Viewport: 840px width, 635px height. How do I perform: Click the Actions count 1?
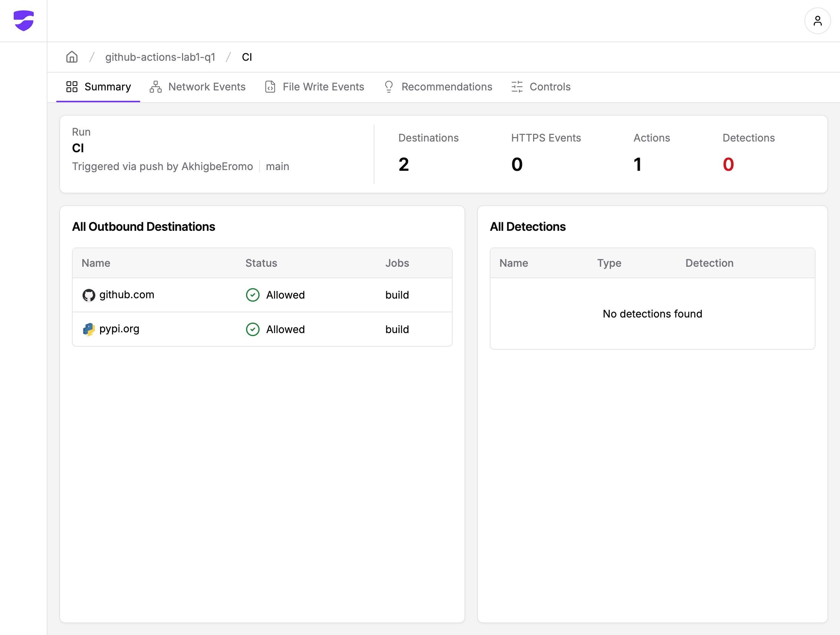[x=638, y=164]
